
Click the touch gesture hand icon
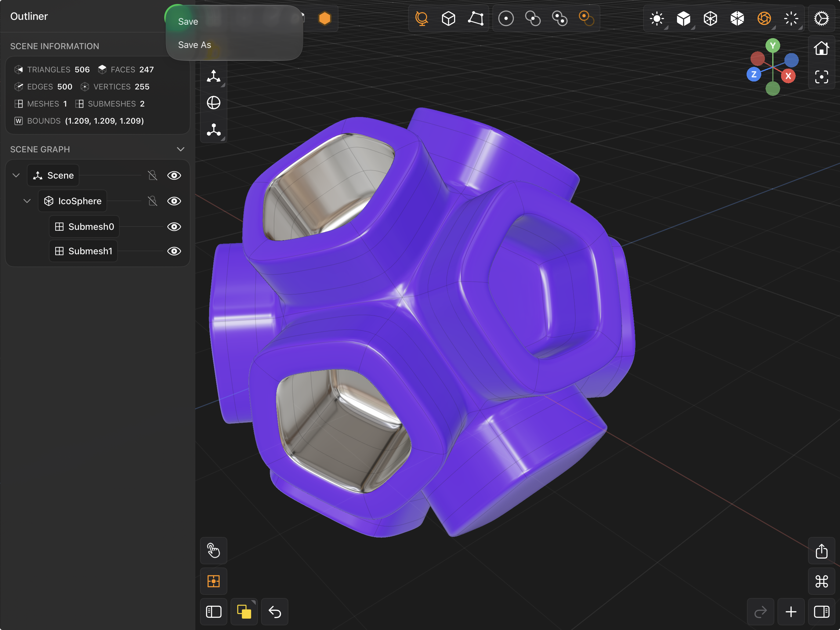(213, 550)
